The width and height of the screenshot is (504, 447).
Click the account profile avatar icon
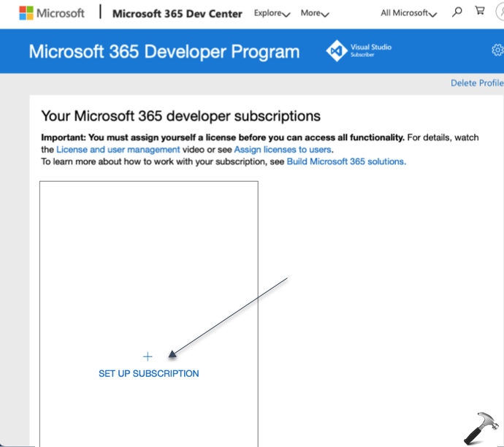click(x=500, y=12)
